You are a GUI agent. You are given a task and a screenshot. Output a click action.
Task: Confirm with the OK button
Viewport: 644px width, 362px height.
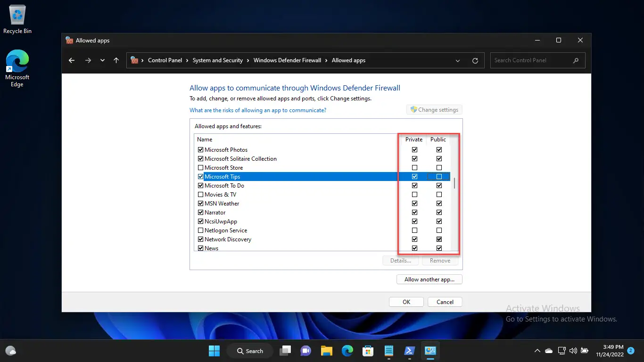[x=406, y=302]
